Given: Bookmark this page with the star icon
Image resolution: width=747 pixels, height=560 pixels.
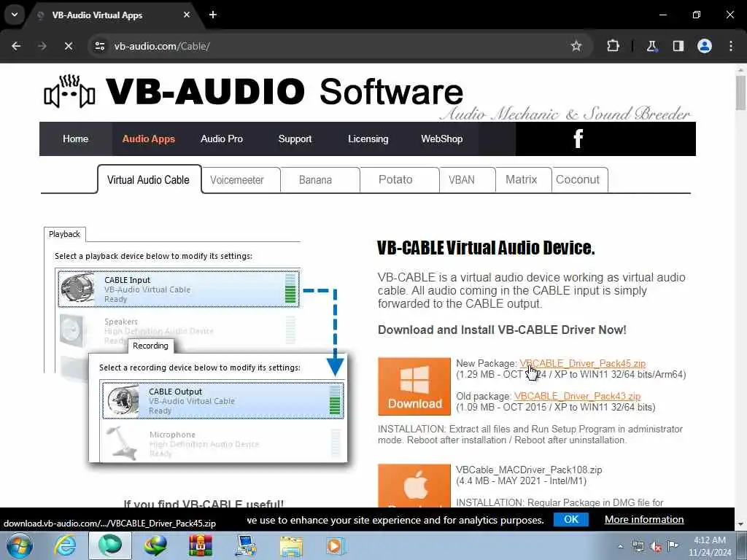Looking at the screenshot, I should (576, 46).
